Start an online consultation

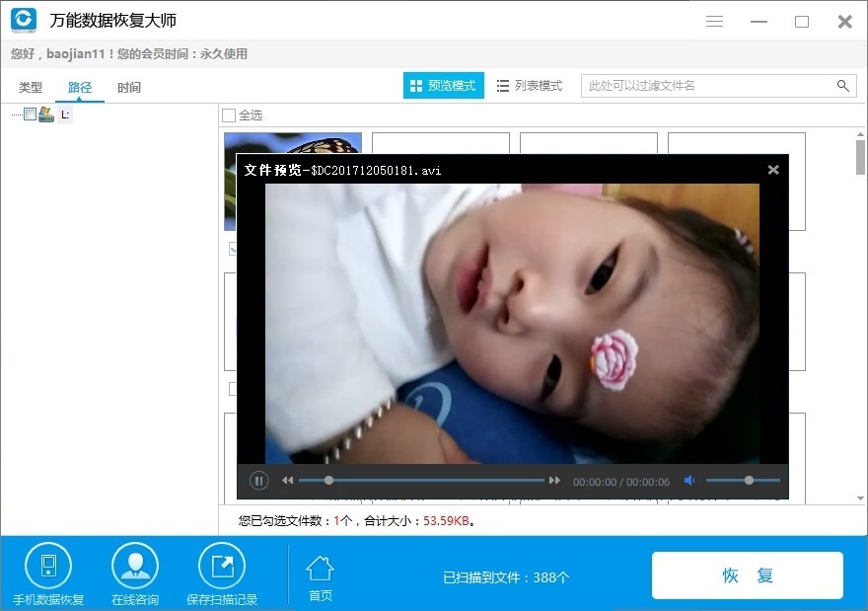[x=135, y=571]
